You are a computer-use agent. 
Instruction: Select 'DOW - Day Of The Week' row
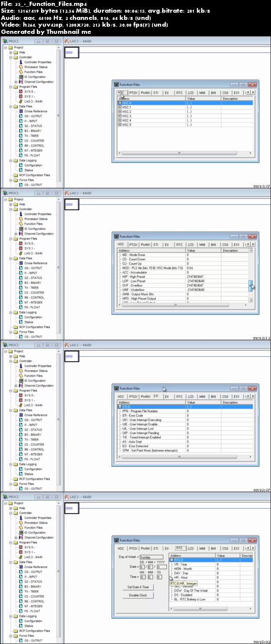point(211,591)
